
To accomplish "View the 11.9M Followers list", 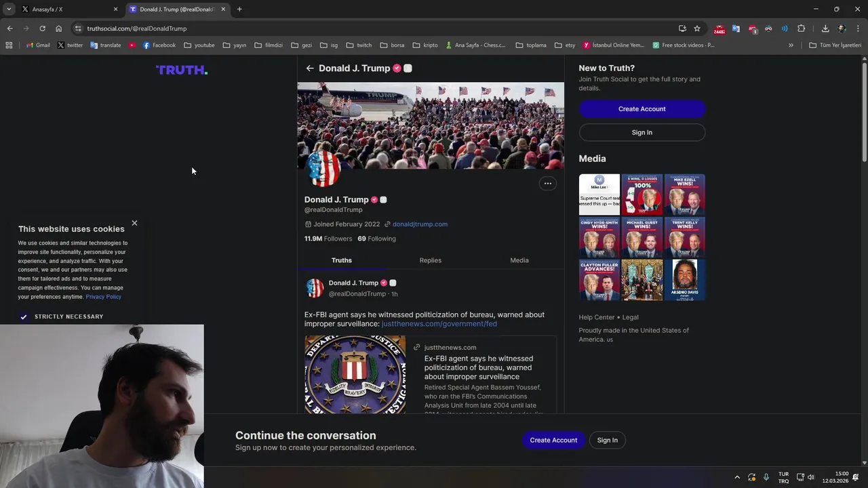I will pos(328,239).
